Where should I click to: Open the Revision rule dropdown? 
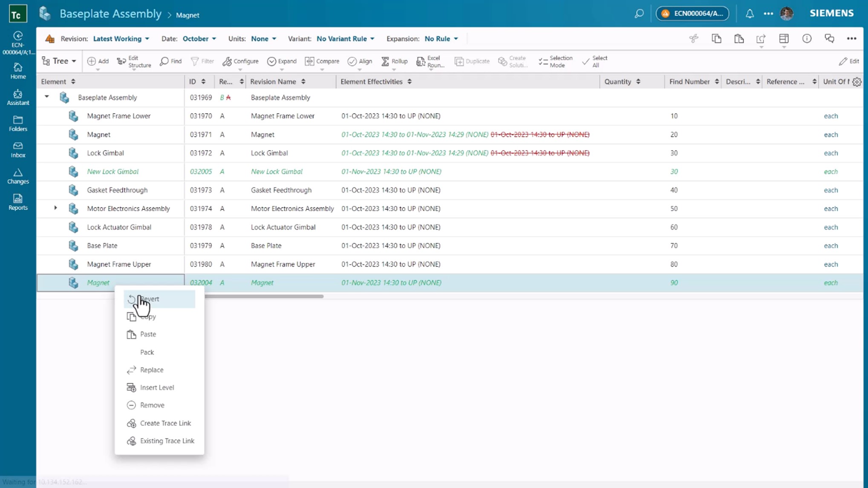click(121, 38)
